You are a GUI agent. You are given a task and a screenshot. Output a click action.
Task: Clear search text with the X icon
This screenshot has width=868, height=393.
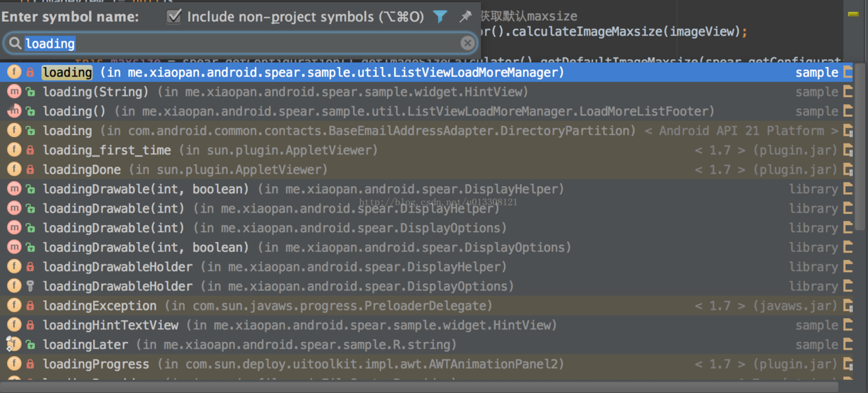click(x=468, y=43)
